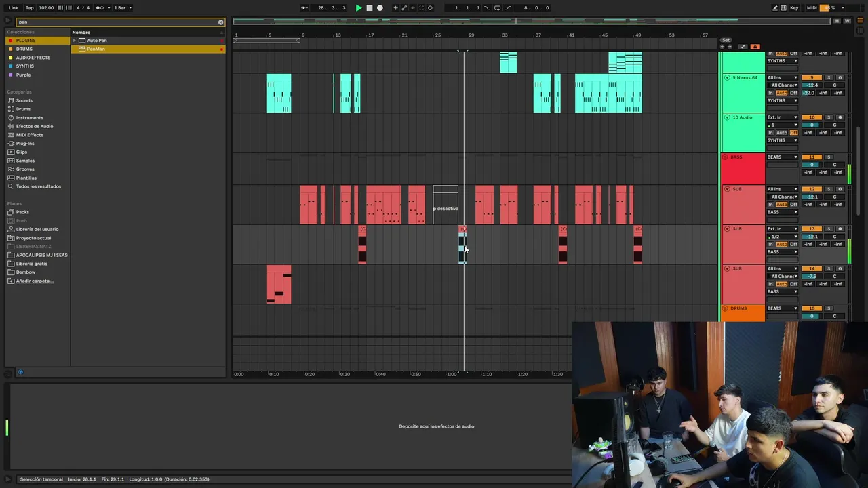
Task: Click the session record circle button
Action: [430, 8]
